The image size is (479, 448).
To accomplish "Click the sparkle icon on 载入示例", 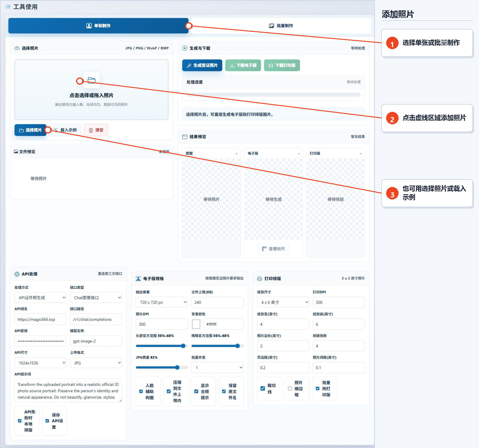I will pos(56,130).
